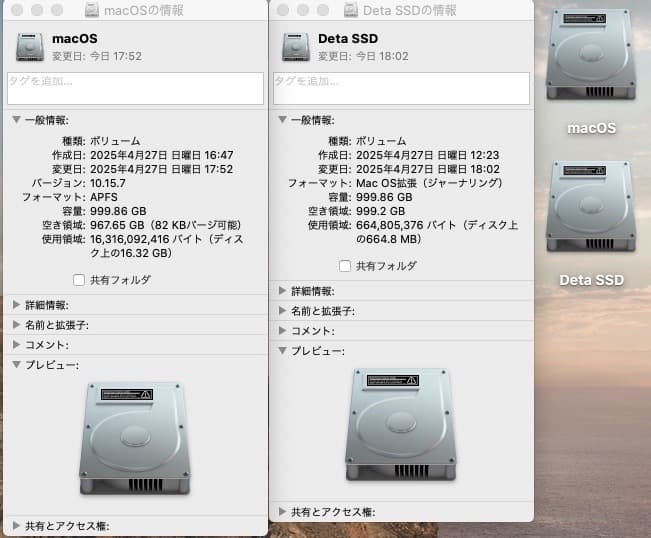Click header drive icon in Deta SSD info window
Image resolution: width=651 pixels, height=538 pixels.
[296, 47]
